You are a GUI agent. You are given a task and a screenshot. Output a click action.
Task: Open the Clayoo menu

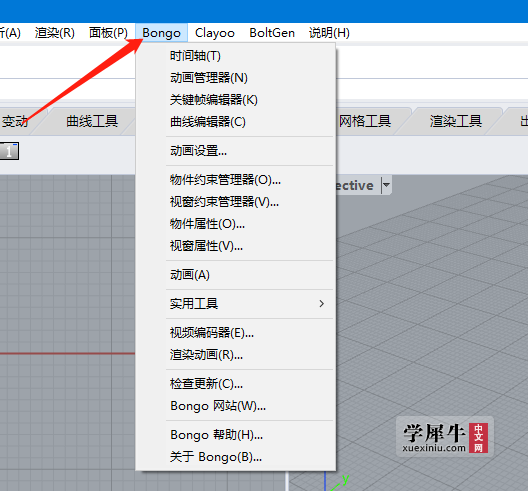(x=214, y=33)
